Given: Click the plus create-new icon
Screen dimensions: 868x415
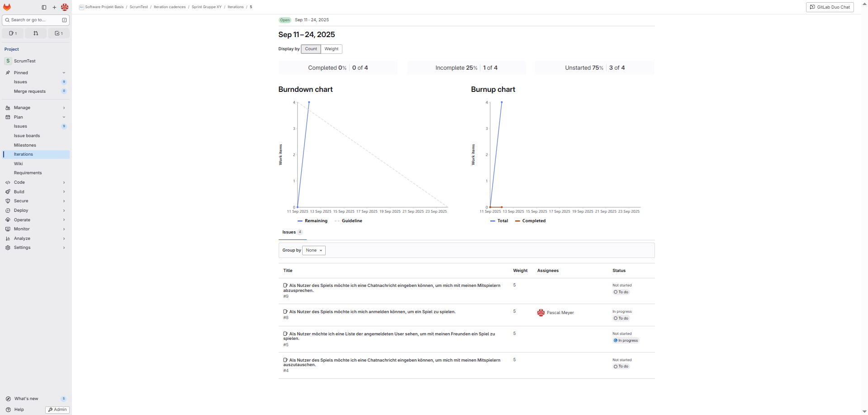Looking at the screenshot, I should click(54, 7).
